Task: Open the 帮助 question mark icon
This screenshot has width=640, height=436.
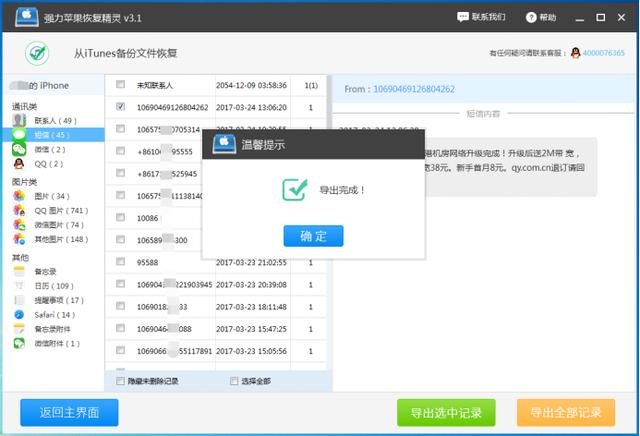Action: coord(531,17)
